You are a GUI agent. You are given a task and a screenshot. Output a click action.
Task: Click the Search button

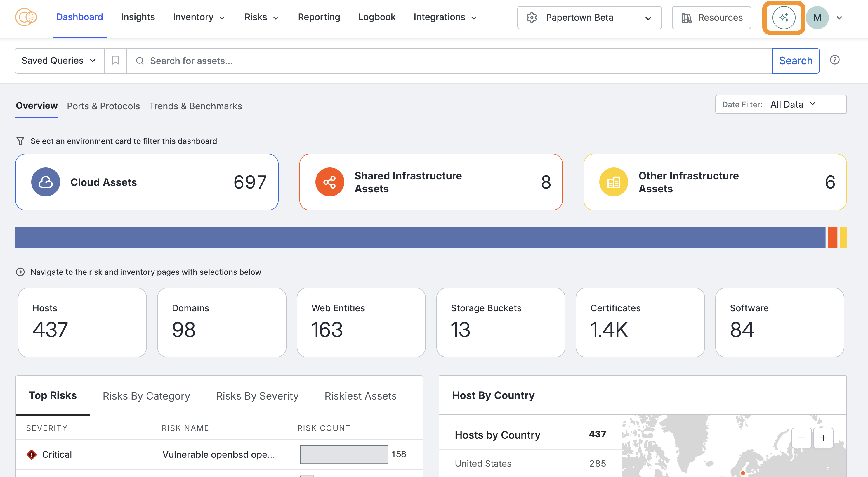click(795, 61)
